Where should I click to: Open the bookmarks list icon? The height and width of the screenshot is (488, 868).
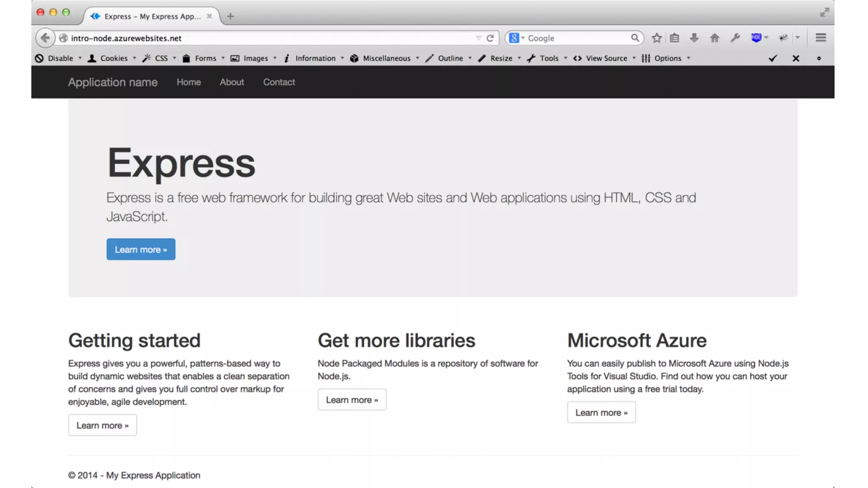point(674,38)
